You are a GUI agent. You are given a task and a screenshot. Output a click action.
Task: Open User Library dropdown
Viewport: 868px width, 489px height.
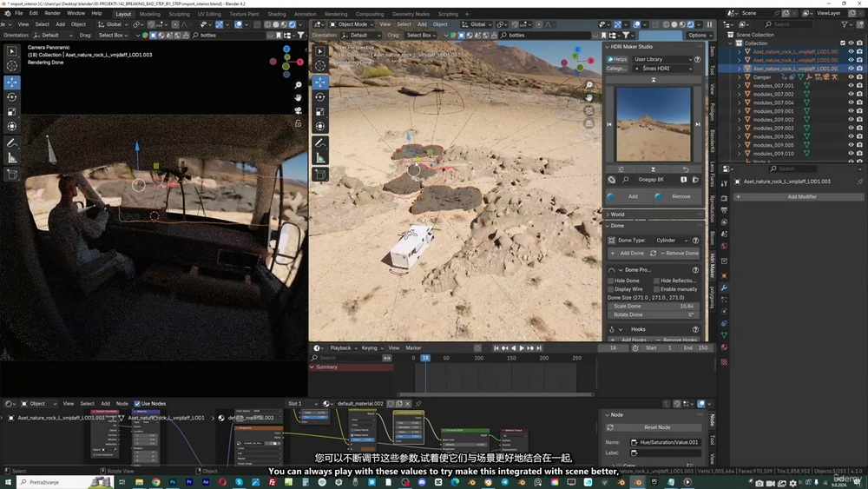[662, 59]
